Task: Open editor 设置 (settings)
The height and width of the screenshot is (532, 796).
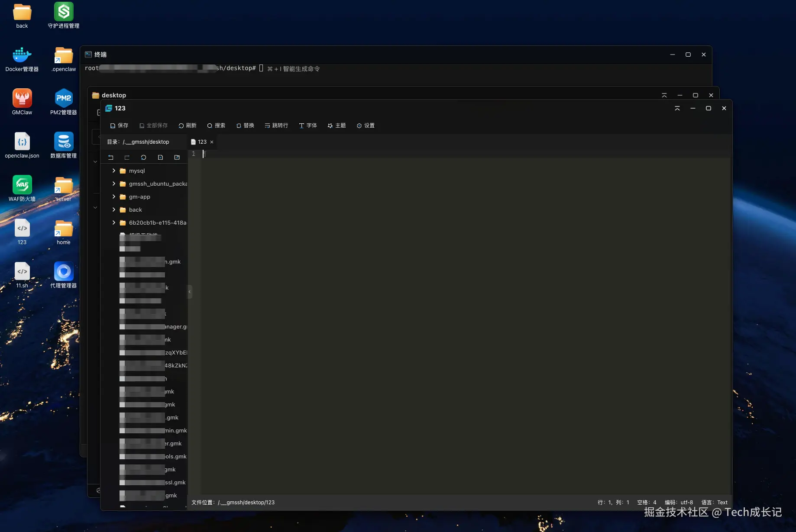Action: coord(366,126)
